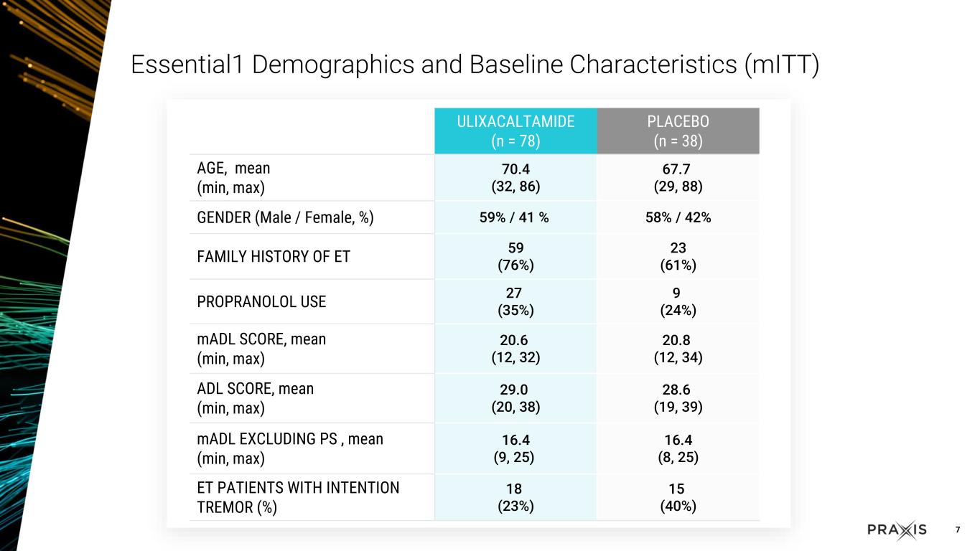Screen dimensions: 980x551
Task: Select the slide title text
Action: pos(475,65)
